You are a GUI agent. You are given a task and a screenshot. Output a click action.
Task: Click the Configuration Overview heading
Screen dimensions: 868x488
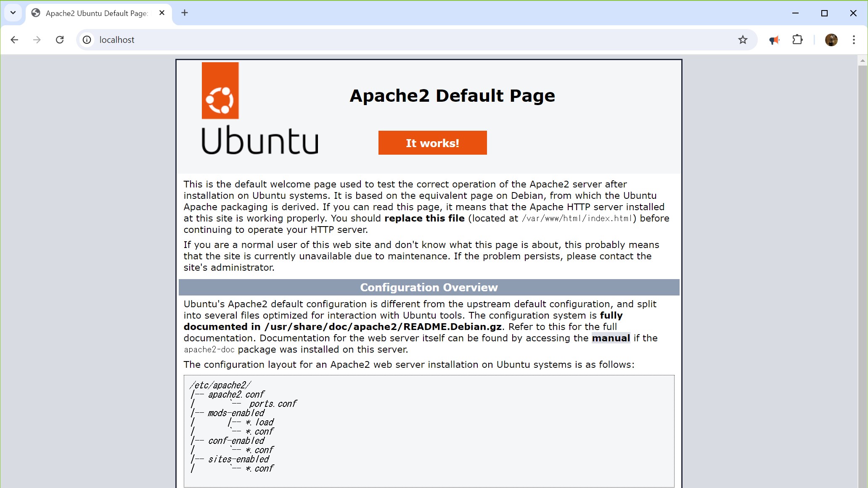coord(429,288)
